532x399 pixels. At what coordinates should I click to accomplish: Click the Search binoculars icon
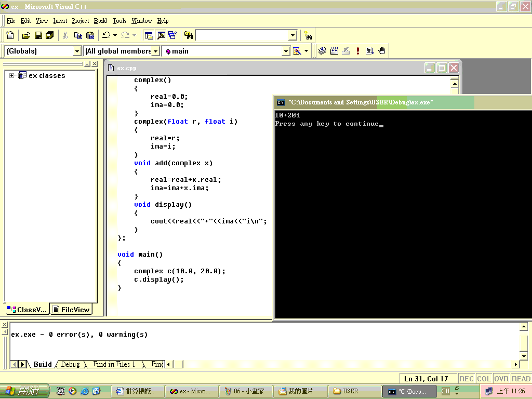308,35
